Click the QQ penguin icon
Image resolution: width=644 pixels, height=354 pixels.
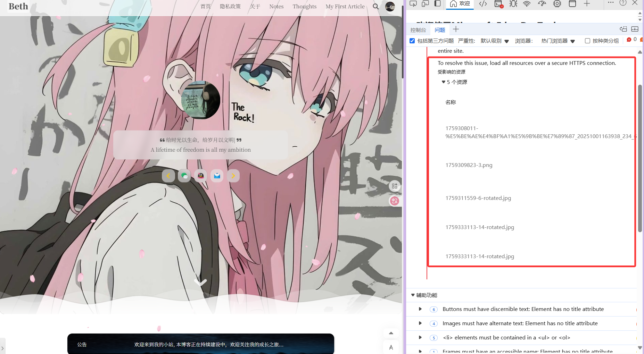pyautogui.click(x=201, y=176)
